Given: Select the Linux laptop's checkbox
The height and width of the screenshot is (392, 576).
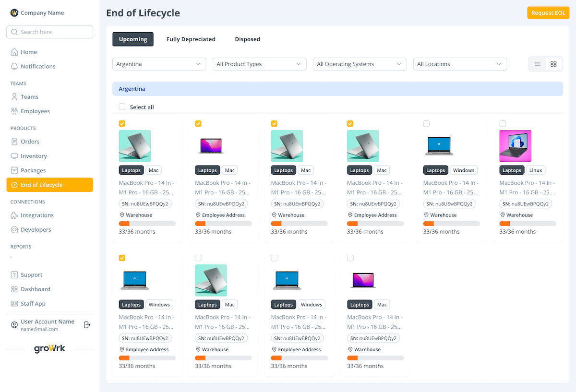Looking at the screenshot, I should [503, 124].
